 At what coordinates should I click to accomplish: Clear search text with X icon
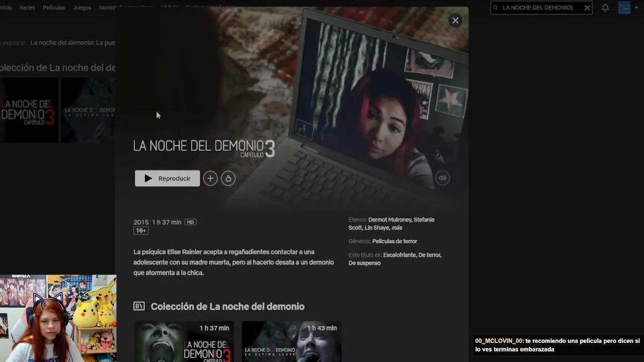[x=587, y=8]
